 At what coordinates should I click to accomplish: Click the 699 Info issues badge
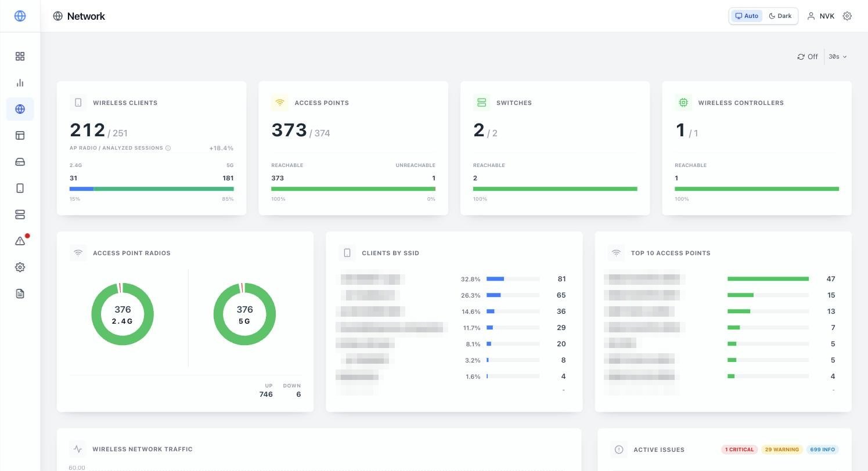822,450
